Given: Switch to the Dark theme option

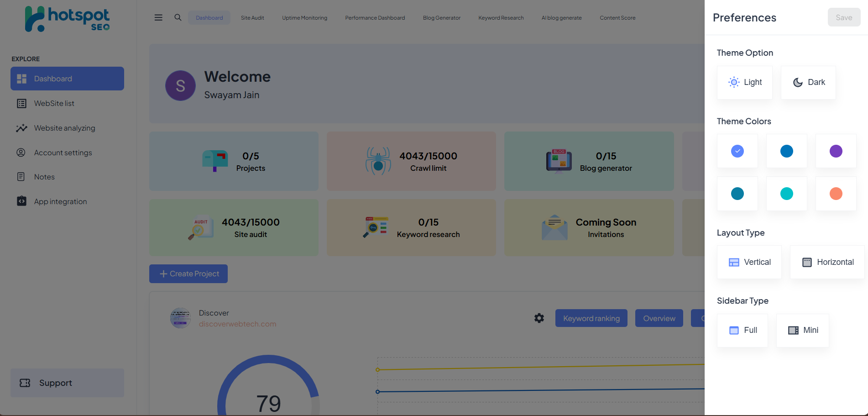Looking at the screenshot, I should tap(808, 83).
